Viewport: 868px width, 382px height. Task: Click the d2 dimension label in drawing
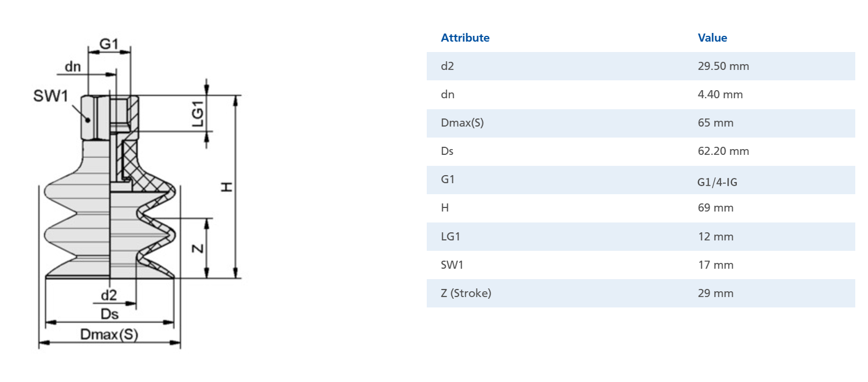tap(109, 295)
